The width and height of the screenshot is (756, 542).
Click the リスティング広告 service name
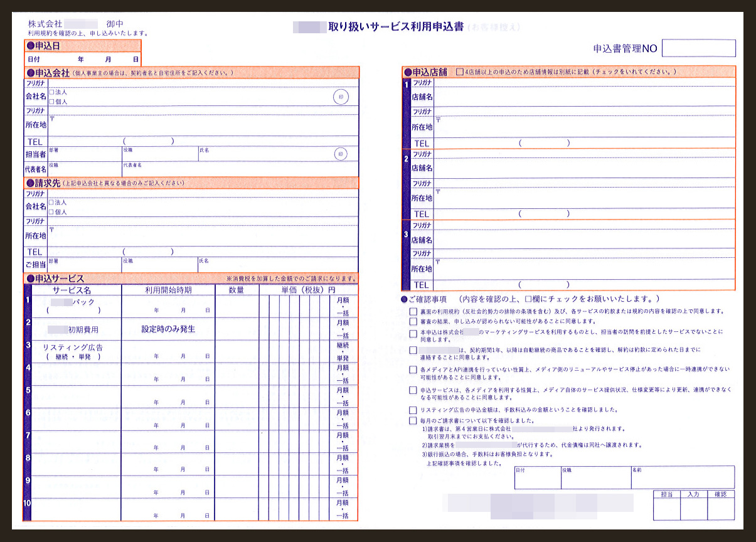[73, 347]
